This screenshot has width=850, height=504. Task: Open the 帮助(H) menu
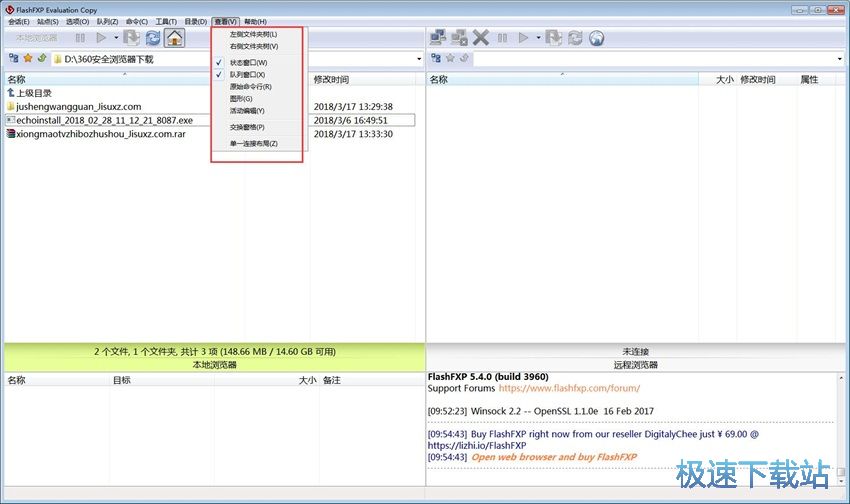255,22
